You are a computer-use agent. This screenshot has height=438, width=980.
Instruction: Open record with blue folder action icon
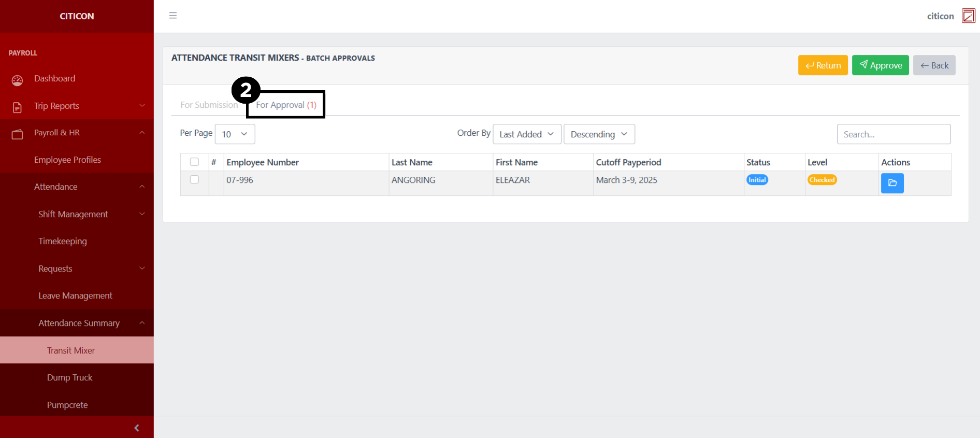coord(892,183)
